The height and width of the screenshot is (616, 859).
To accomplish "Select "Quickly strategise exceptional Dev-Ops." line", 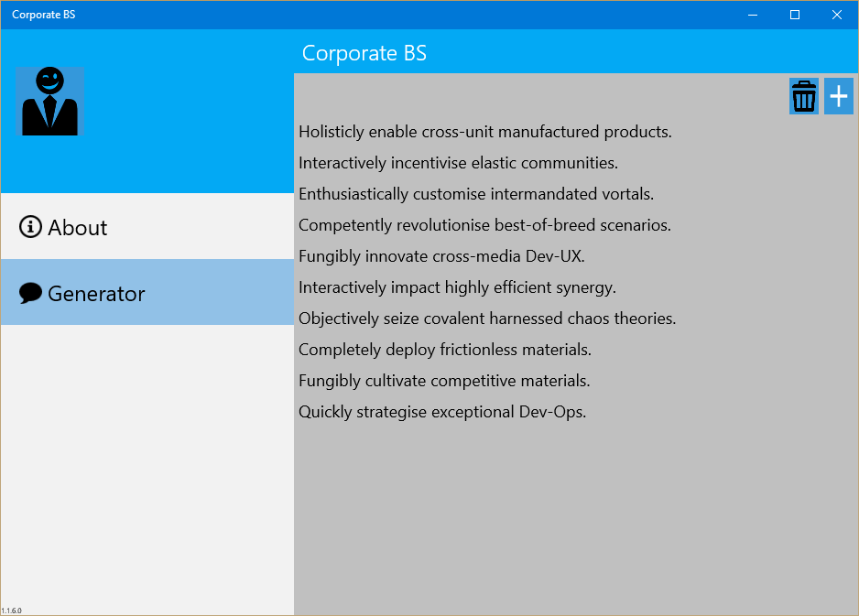I will tap(442, 412).
